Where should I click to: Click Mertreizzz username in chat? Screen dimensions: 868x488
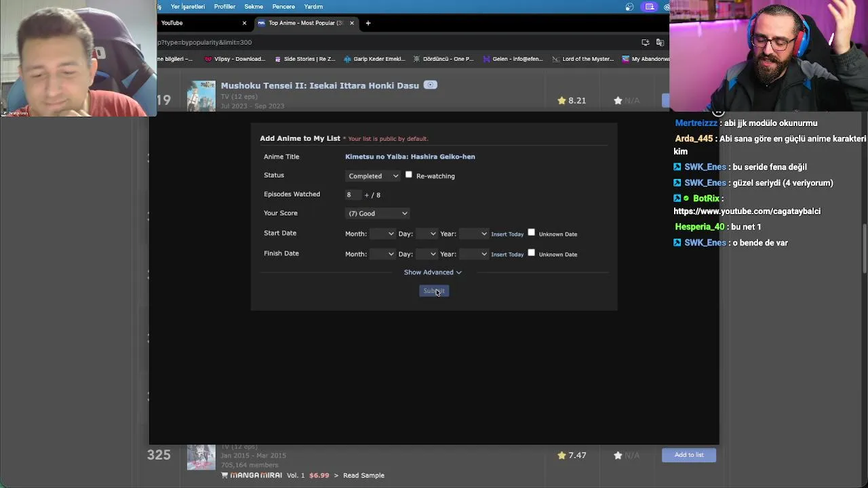tap(696, 123)
